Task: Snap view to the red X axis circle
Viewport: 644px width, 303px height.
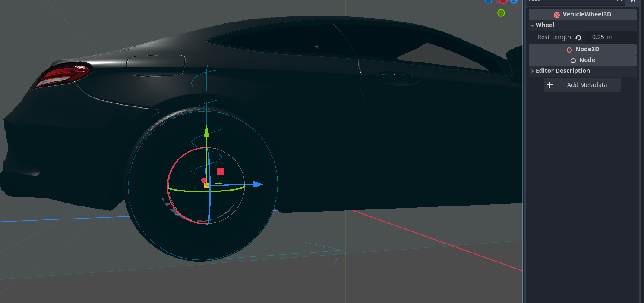Action: (503, 1)
